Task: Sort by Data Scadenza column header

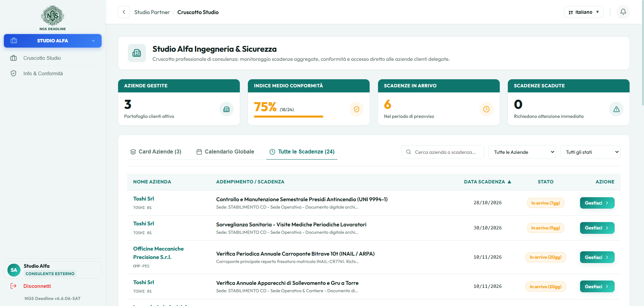Action: tap(487, 182)
